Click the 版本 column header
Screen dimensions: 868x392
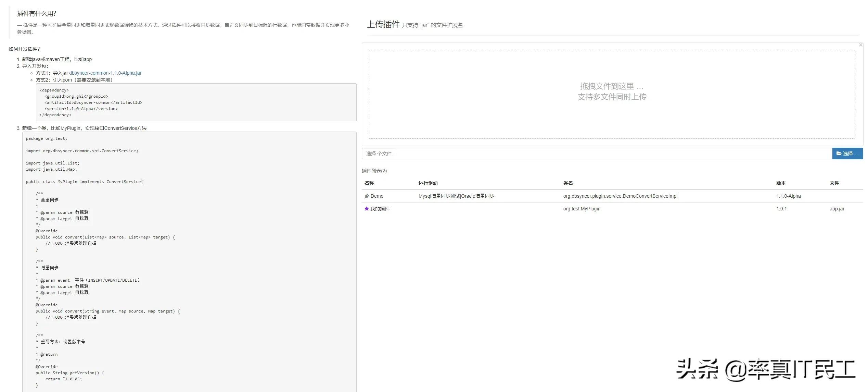(x=781, y=183)
